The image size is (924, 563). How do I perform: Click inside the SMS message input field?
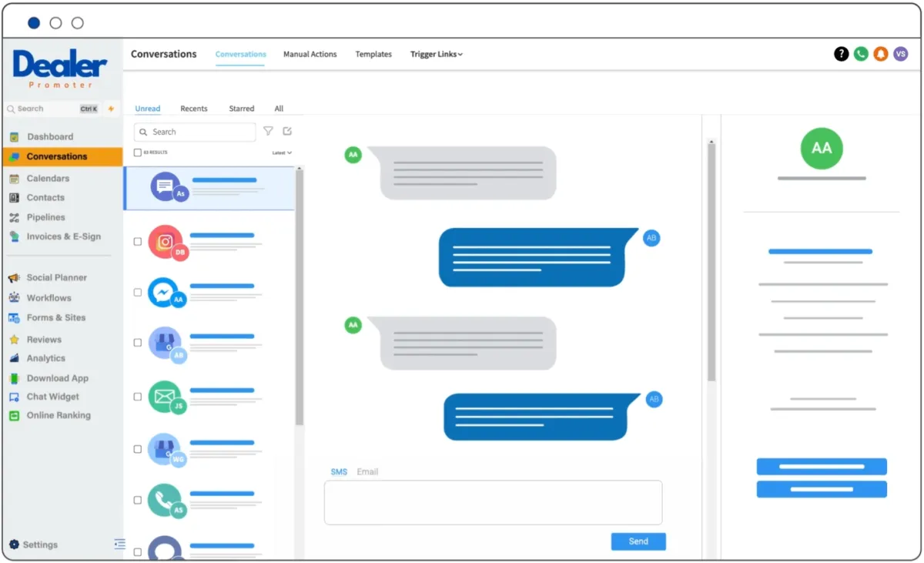(493, 502)
